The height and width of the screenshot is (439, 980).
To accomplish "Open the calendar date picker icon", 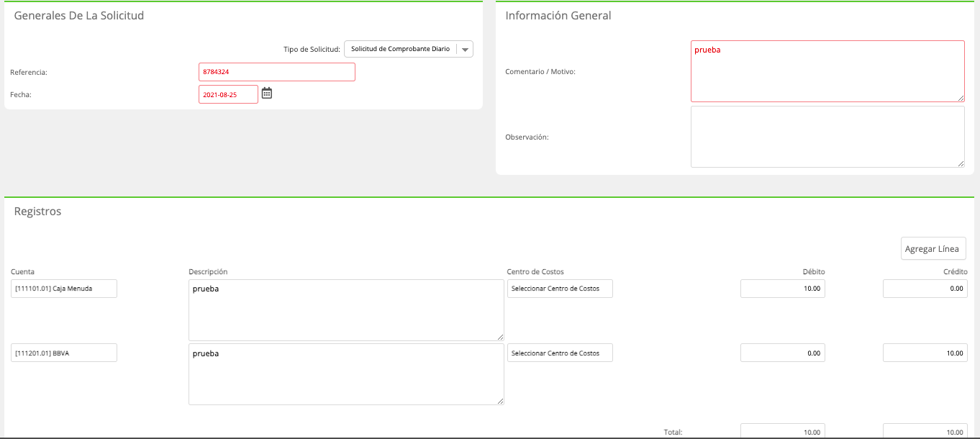I will coord(267,93).
